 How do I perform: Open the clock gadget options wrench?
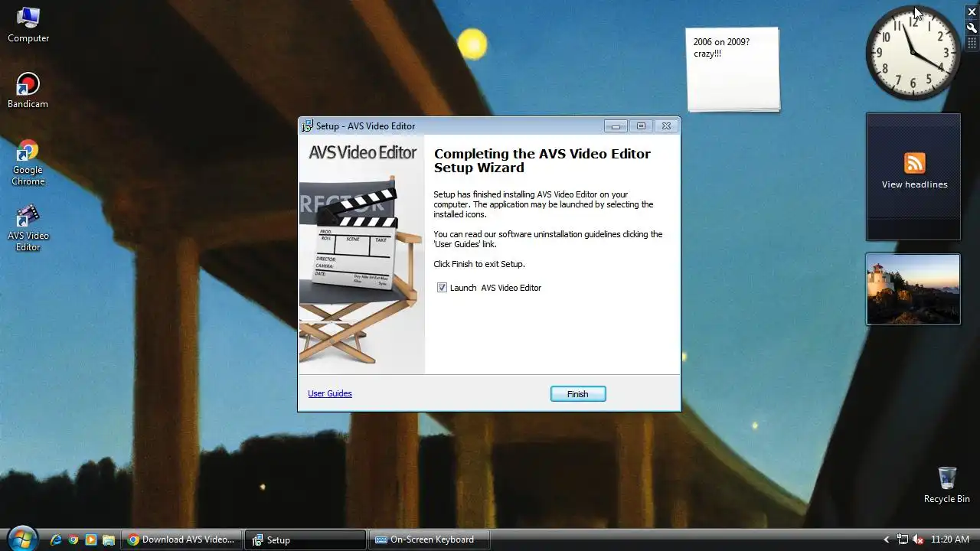click(x=972, y=28)
